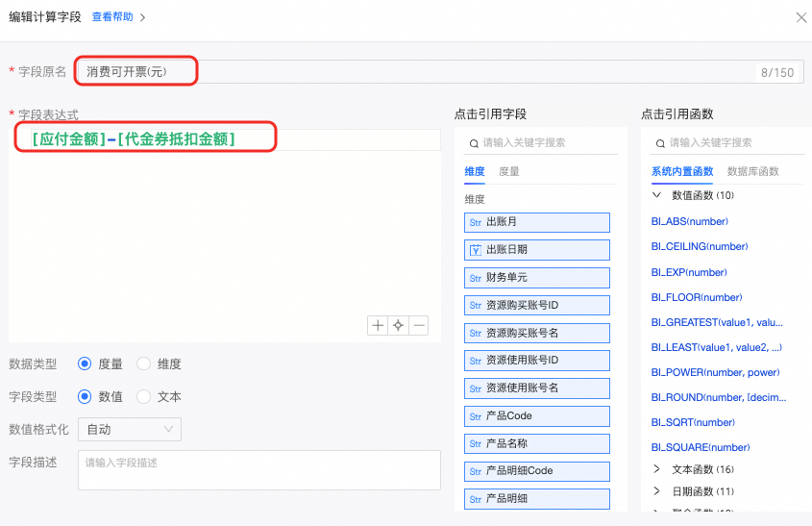
Task: Reference the 出账日期 field
Action: tap(537, 250)
